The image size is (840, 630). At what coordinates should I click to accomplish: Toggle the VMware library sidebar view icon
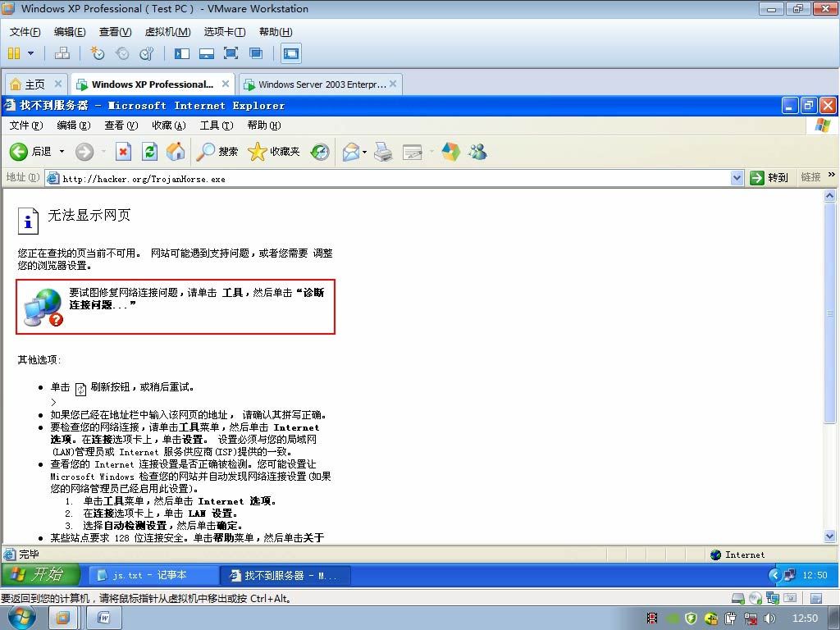click(182, 53)
